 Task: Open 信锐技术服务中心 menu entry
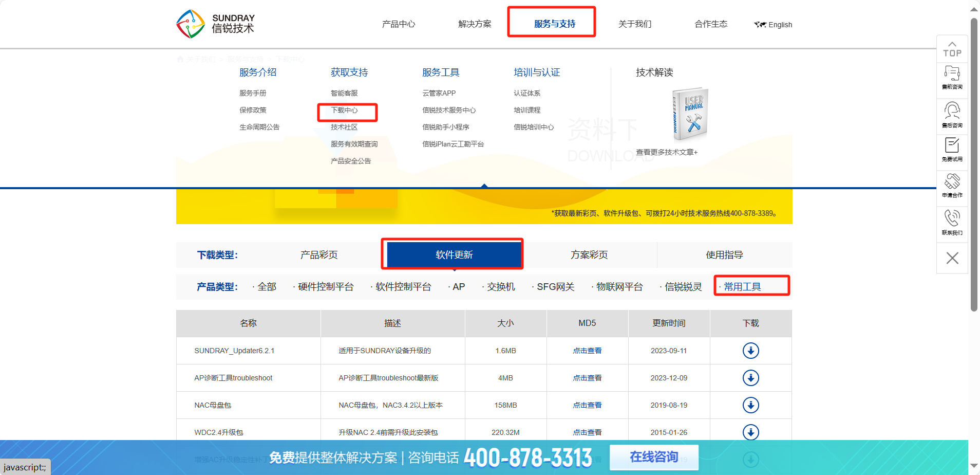click(449, 110)
